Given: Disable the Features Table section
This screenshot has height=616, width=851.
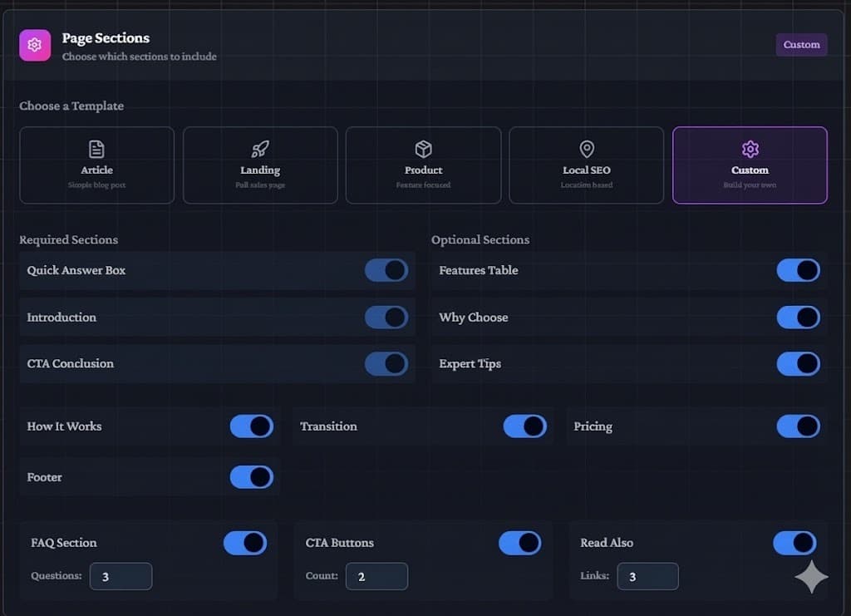Looking at the screenshot, I should 798,270.
